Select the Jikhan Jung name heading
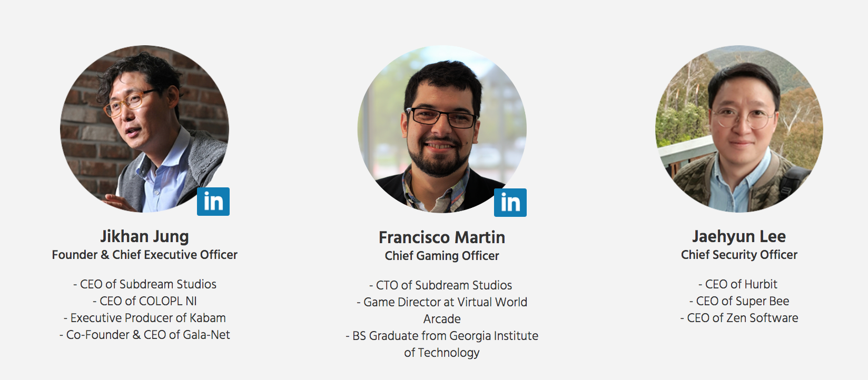The height and width of the screenshot is (380, 868). tap(145, 237)
